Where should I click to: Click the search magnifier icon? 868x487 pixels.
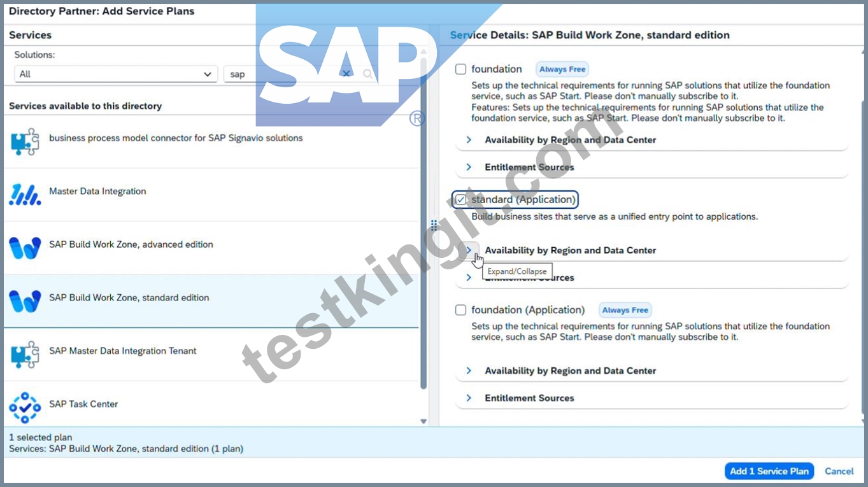[x=367, y=74]
